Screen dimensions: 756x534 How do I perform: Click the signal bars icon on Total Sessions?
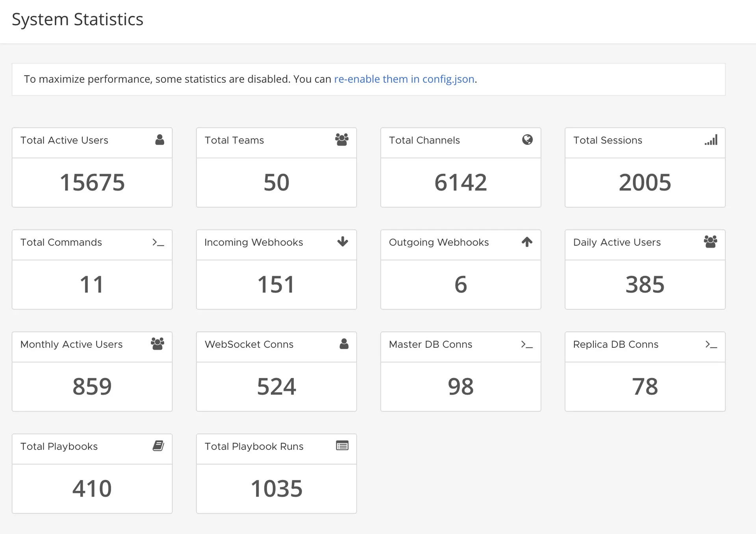pos(711,140)
